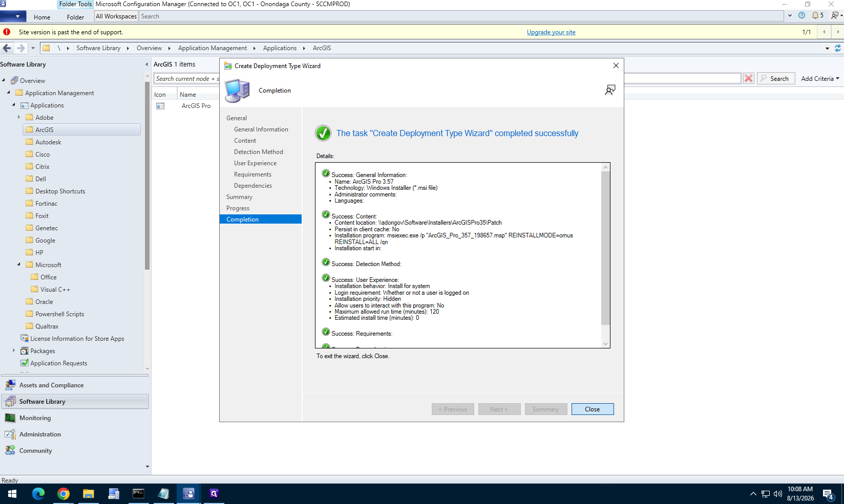The image size is (844, 504).
Task: Click the feedback icon in the wizard header
Action: tap(610, 90)
